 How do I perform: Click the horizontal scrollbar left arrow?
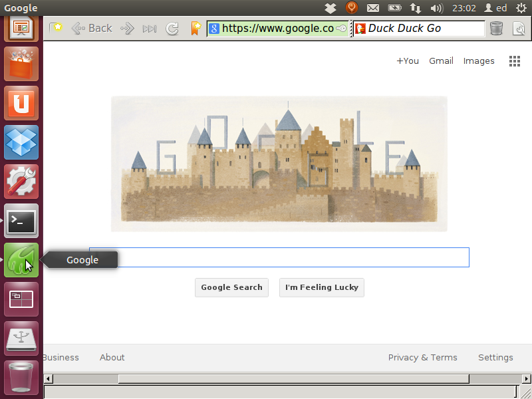[x=48, y=378]
